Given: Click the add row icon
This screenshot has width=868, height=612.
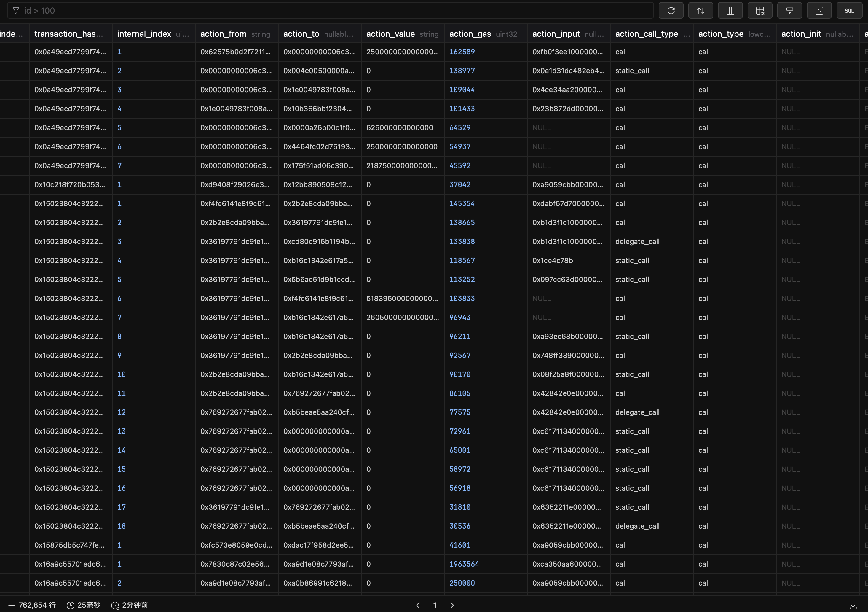Looking at the screenshot, I should tap(789, 11).
